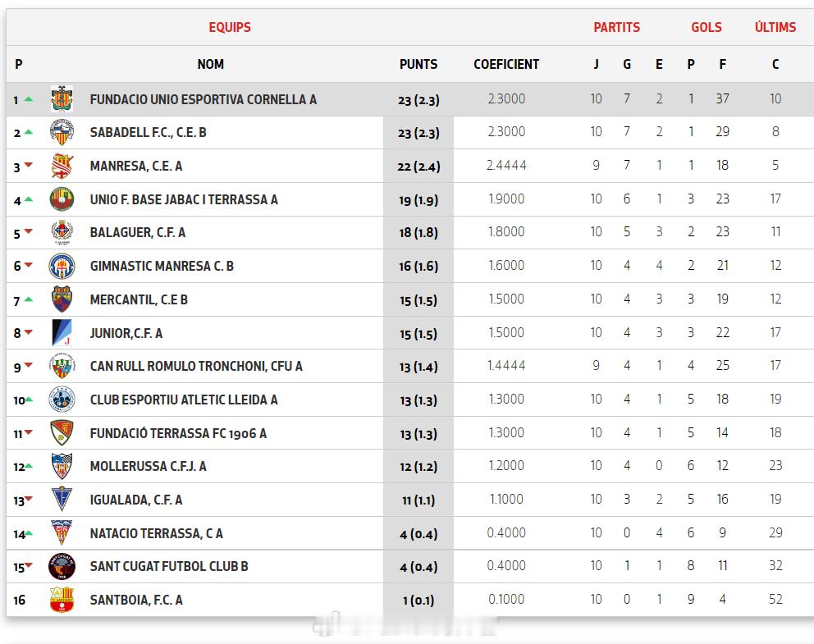The width and height of the screenshot is (814, 644).
Task: Click the J column header
Action: [x=596, y=64]
